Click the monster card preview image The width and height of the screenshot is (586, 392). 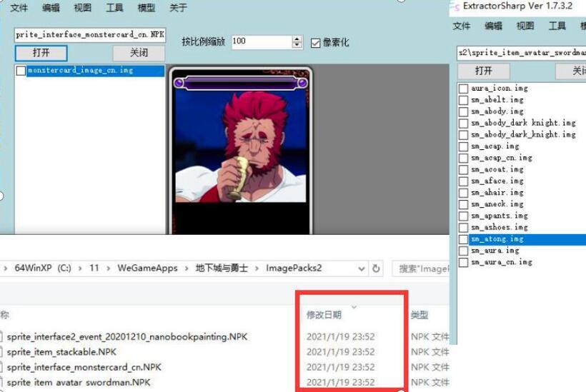[x=241, y=151]
